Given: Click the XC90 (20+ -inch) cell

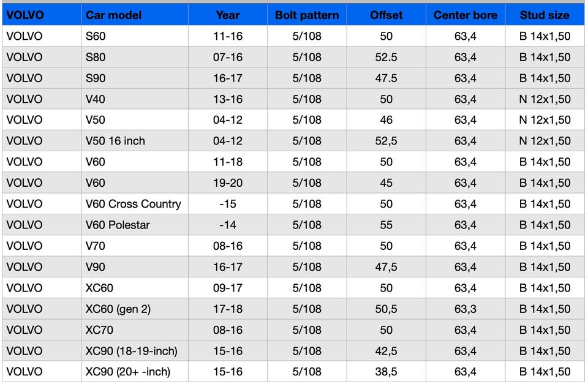Looking at the screenshot, I should point(128,372).
